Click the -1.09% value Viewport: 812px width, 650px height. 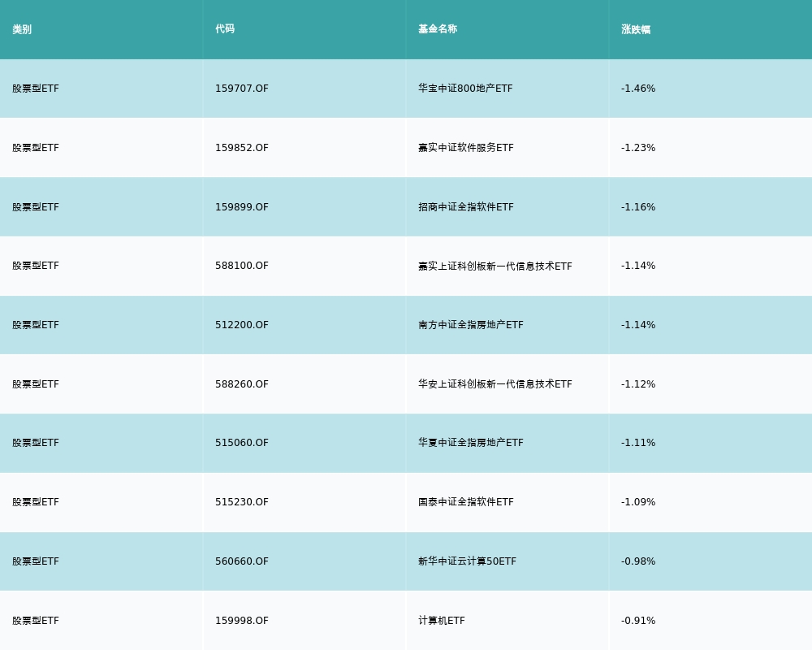point(638,502)
